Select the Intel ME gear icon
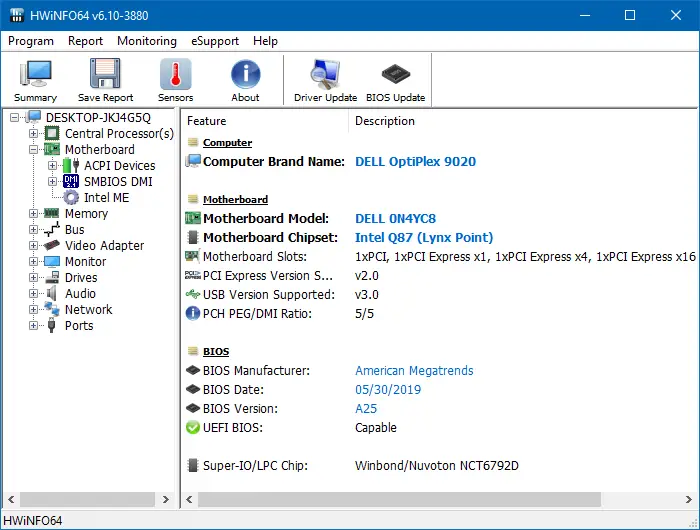This screenshot has width=700, height=530. 71,197
